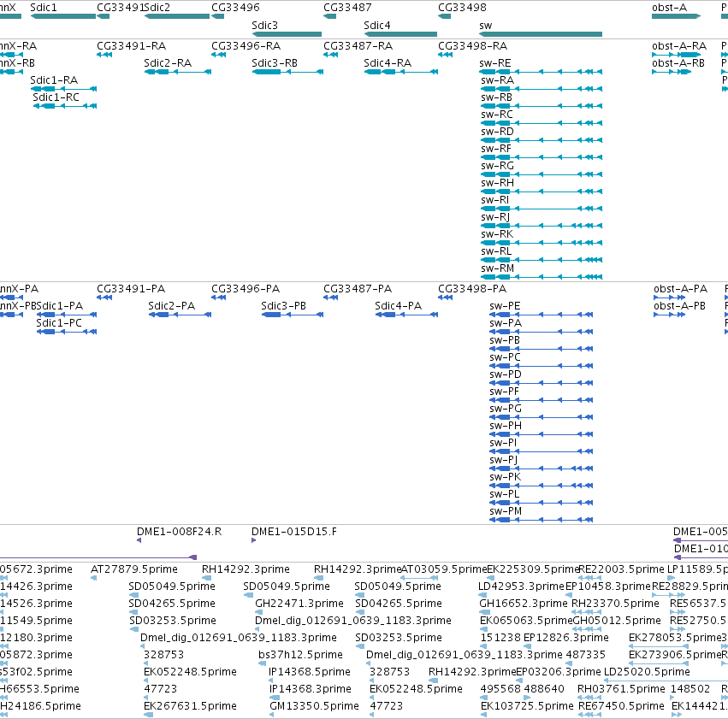The width and height of the screenshot is (728, 719).
Task: Click EST GH22471.3prime
Action: tap(258, 612)
